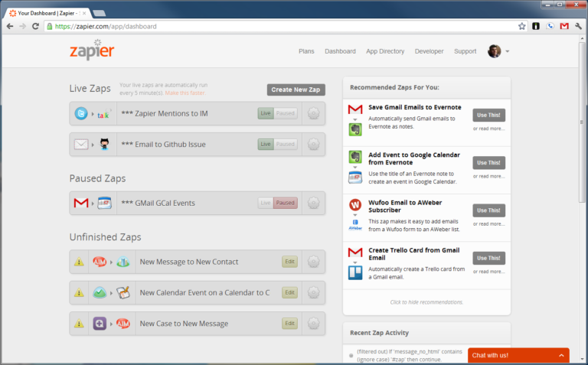
Task: Open a new browser tab
Action: 99,14
